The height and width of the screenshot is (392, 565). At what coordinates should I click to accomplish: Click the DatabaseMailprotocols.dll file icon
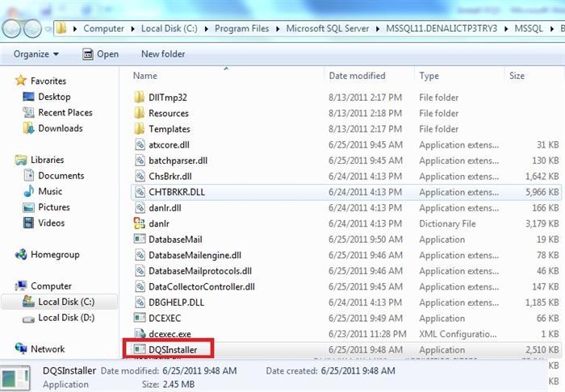click(140, 271)
